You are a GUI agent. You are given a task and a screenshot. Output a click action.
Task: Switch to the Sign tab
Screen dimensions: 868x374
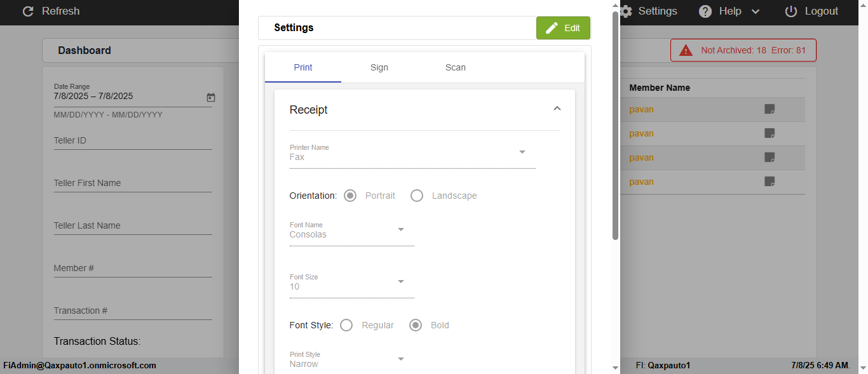pos(379,67)
